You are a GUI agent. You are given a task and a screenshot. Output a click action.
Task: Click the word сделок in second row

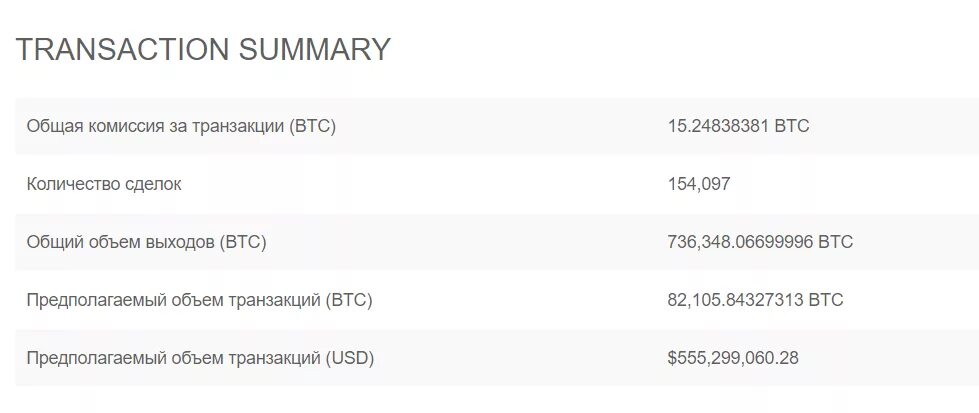point(152,185)
